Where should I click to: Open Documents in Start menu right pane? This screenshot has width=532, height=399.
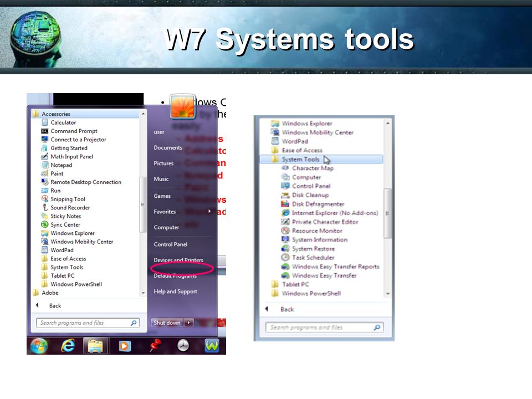coord(168,147)
